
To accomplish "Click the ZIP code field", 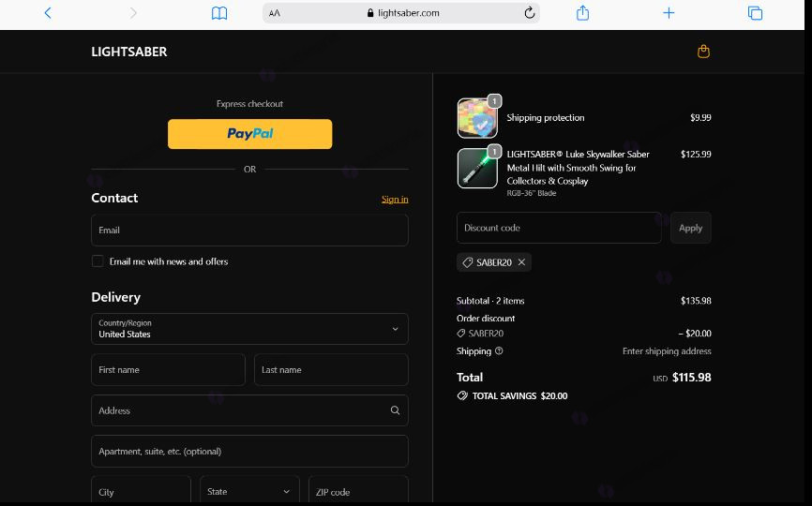I will point(358,490).
